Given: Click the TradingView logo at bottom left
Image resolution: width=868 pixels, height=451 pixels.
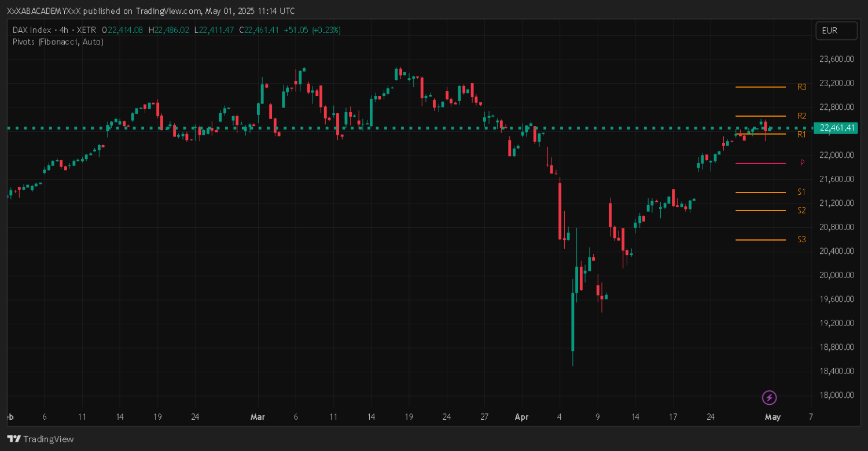Looking at the screenshot, I should point(41,439).
